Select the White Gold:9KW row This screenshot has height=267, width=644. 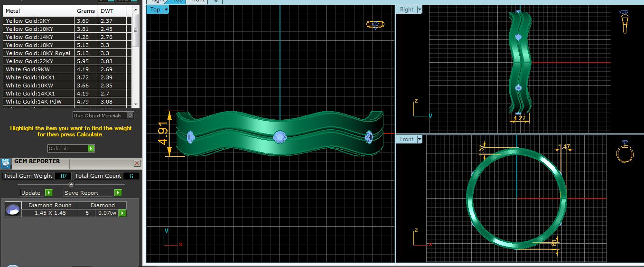coord(67,69)
